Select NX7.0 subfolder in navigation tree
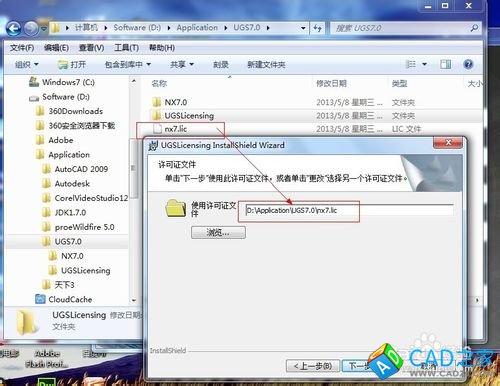 [66, 256]
